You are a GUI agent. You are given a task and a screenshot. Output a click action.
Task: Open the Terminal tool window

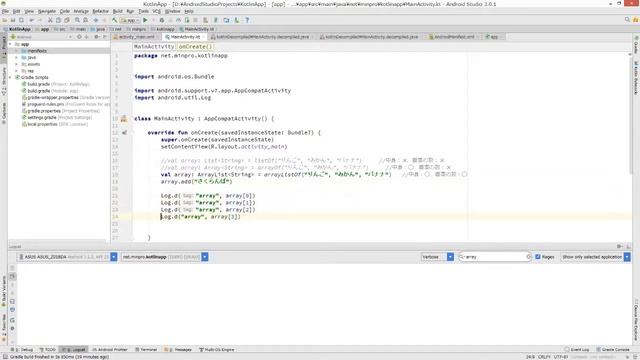146,349
